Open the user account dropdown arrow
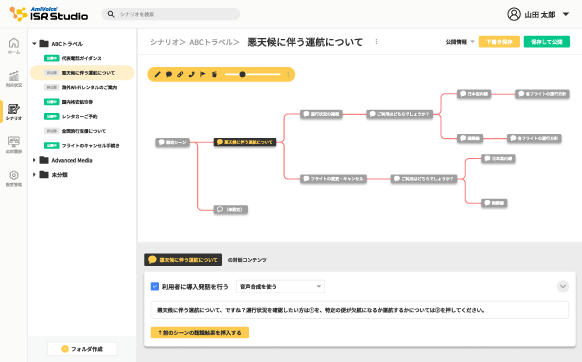The width and height of the screenshot is (582, 362). [x=566, y=14]
